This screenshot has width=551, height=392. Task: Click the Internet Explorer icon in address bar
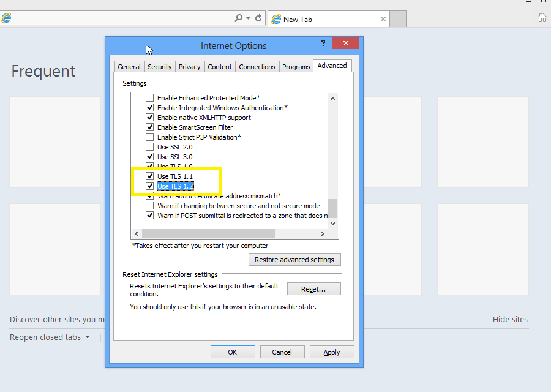6,18
